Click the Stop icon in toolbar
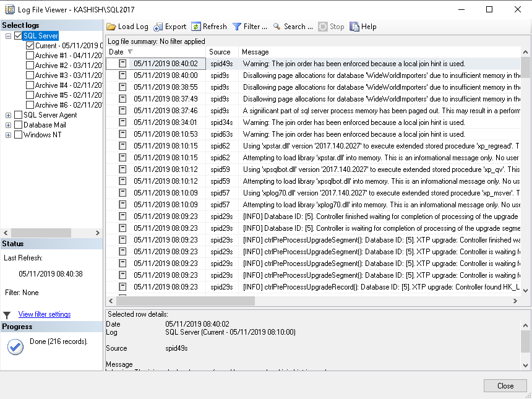The image size is (532, 399). tap(323, 27)
